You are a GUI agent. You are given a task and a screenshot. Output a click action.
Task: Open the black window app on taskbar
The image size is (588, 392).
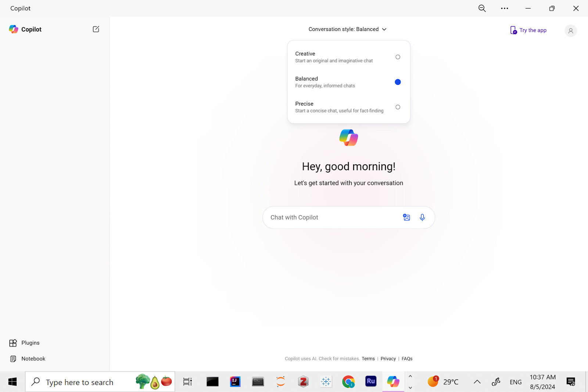pos(212,382)
